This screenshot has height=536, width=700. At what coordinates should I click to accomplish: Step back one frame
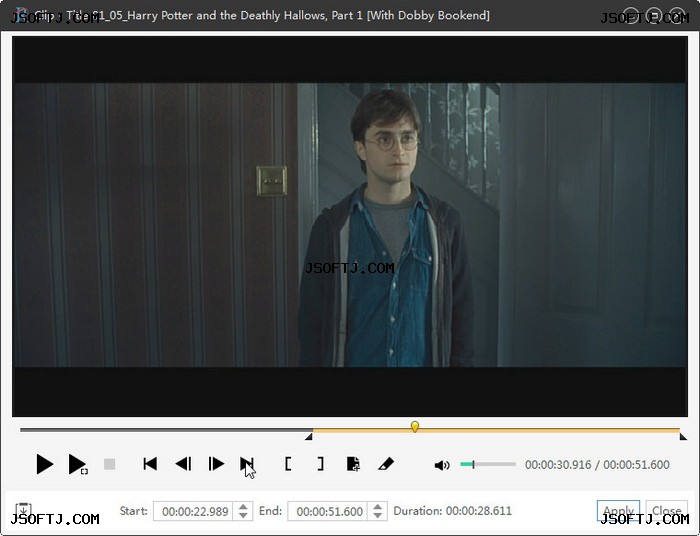point(183,464)
